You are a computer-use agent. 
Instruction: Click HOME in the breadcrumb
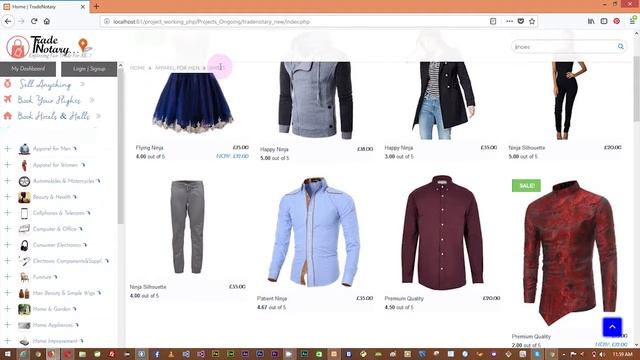138,68
